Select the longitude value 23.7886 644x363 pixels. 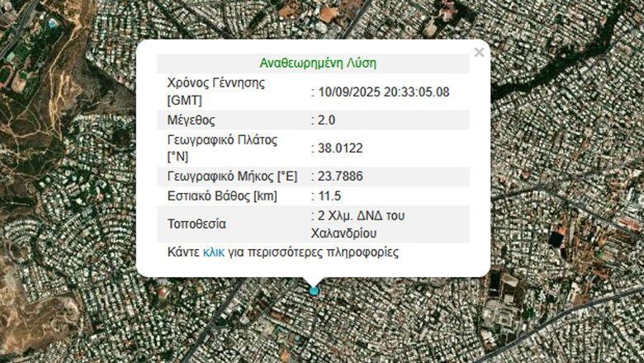coord(340,177)
